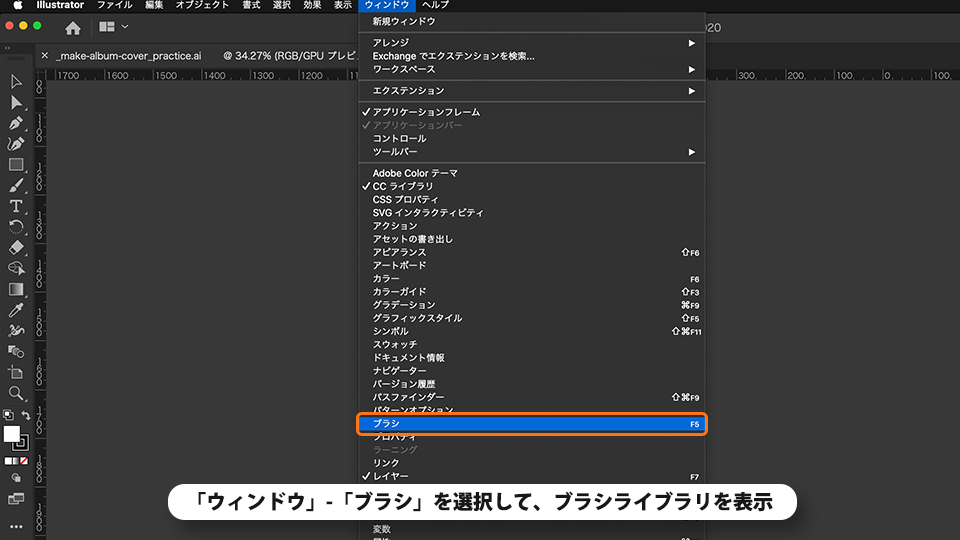Viewport: 960px width, 540px height.
Task: Select the Curvature tool
Action: click(x=16, y=144)
